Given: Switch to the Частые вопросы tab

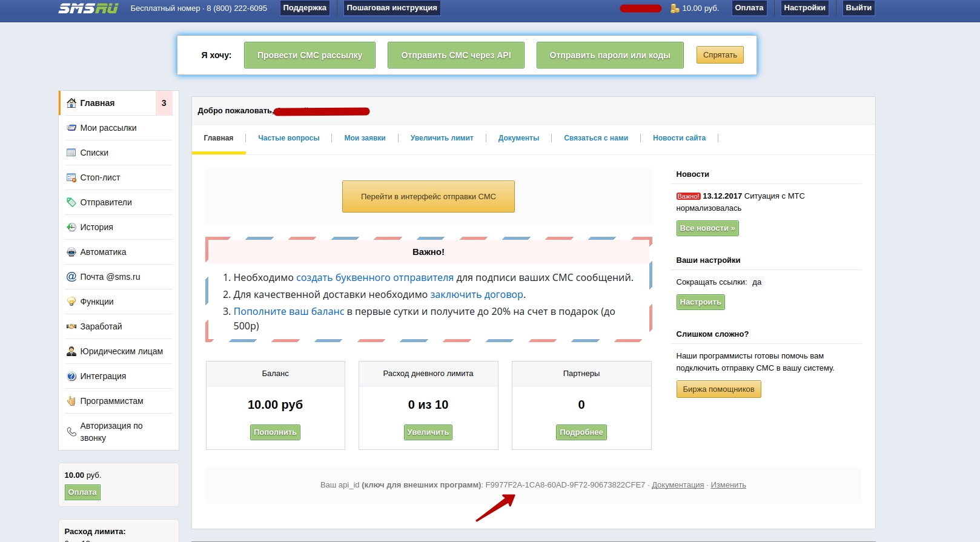Looking at the screenshot, I should 289,138.
